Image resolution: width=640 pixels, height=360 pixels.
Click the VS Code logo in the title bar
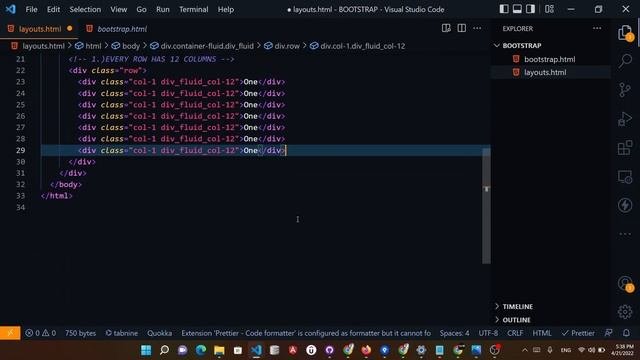[11, 9]
